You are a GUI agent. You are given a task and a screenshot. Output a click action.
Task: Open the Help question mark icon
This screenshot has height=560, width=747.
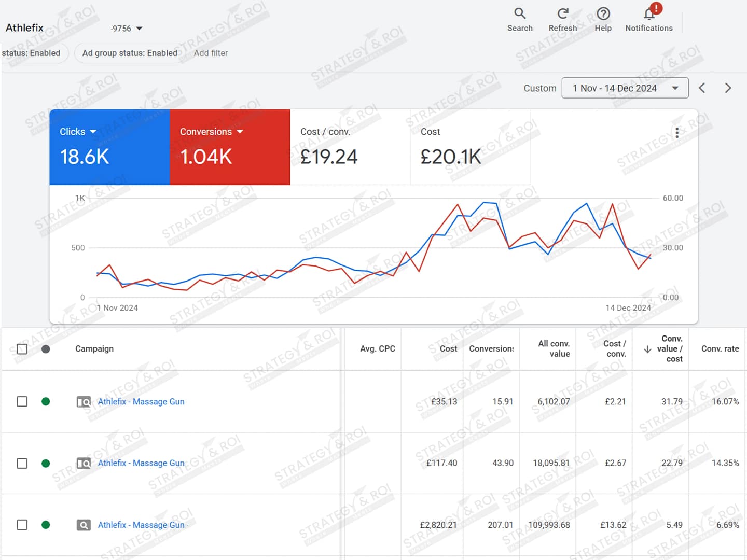pos(603,14)
